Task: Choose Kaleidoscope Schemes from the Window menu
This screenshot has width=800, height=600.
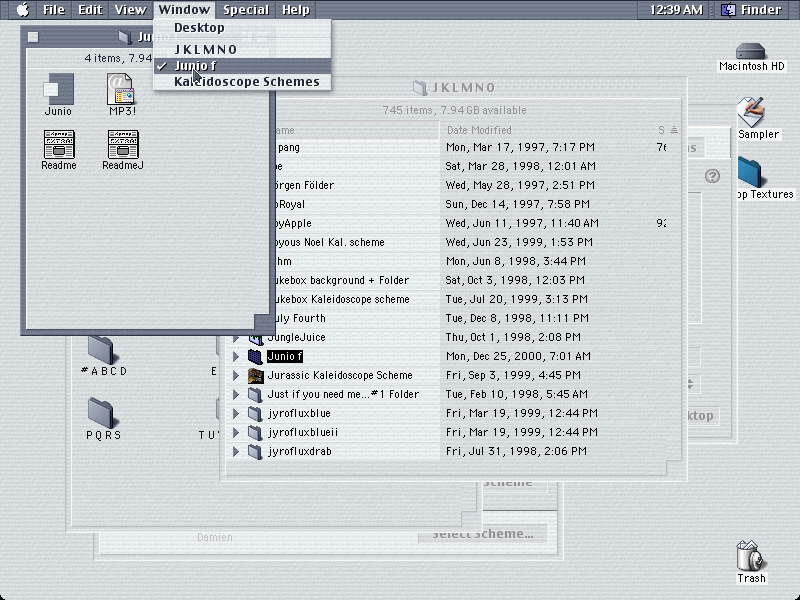Action: [242, 82]
